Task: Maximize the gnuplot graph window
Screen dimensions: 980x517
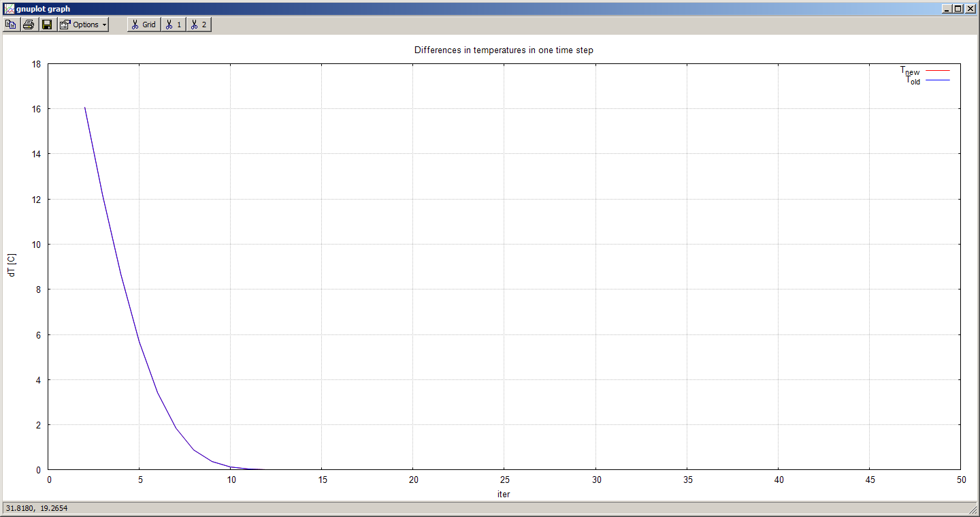Action: pyautogui.click(x=958, y=9)
